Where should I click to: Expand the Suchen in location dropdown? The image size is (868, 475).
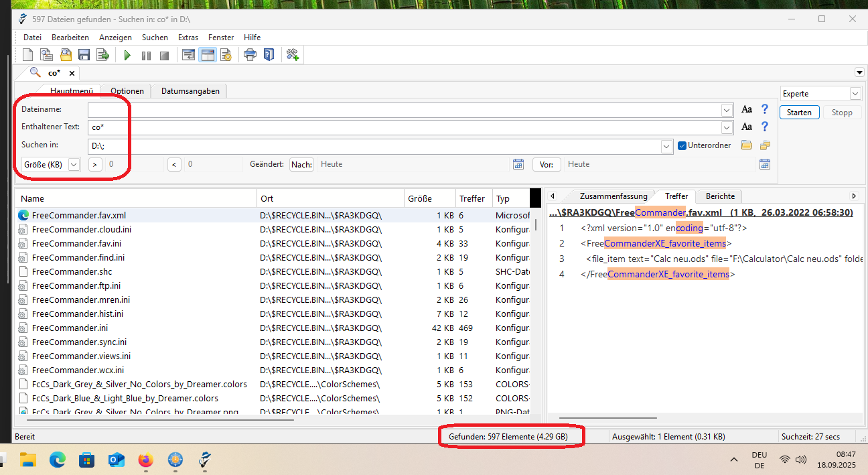click(666, 146)
